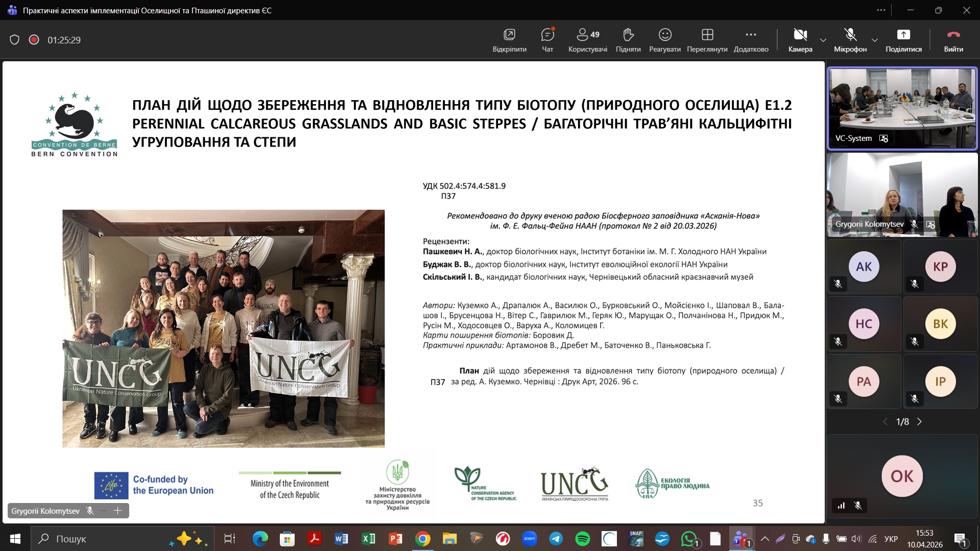The width and height of the screenshot is (980, 551).
Task: Select the VC-System video thumbnail
Action: point(902,108)
